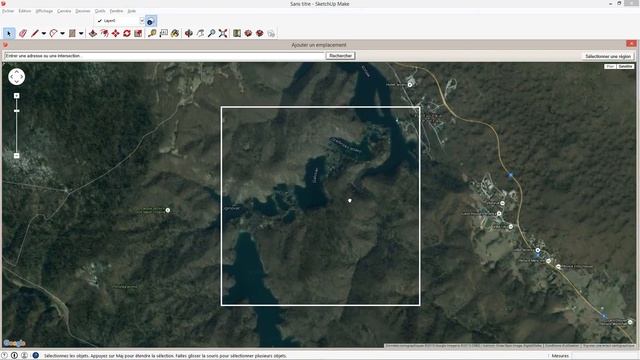
Task: Expand the Rectangle tool dropdown arrow
Action: point(81,33)
